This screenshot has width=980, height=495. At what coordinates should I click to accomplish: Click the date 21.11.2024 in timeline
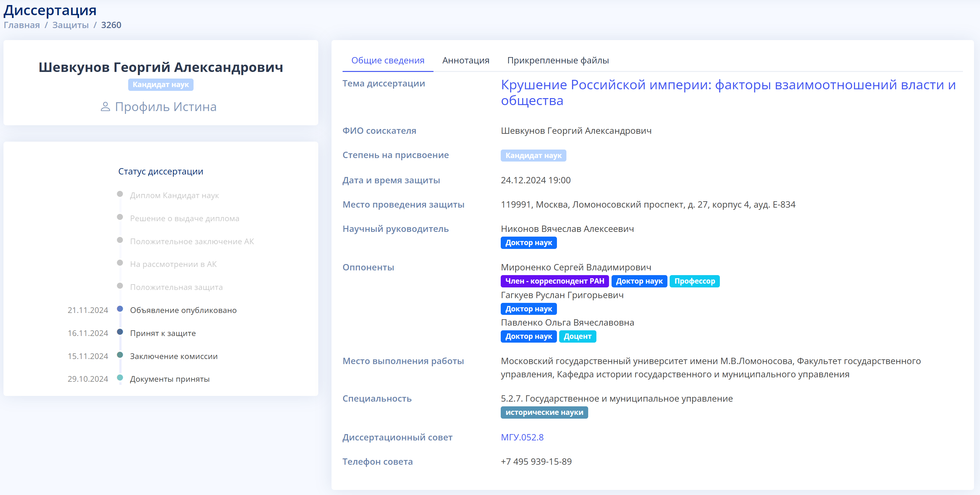(x=88, y=310)
